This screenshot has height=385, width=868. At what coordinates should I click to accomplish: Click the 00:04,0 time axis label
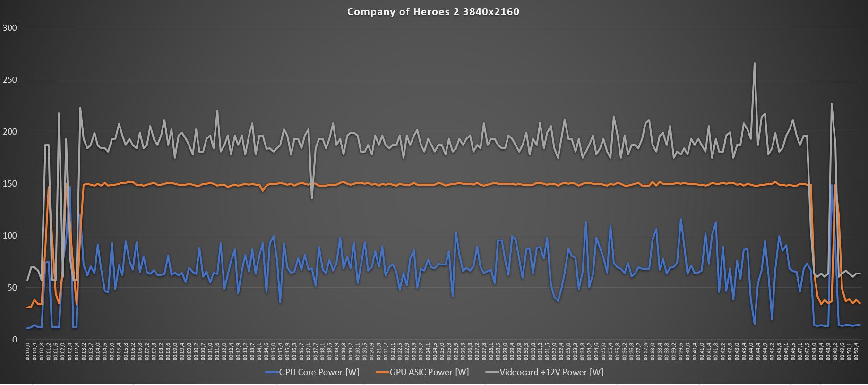pos(98,353)
